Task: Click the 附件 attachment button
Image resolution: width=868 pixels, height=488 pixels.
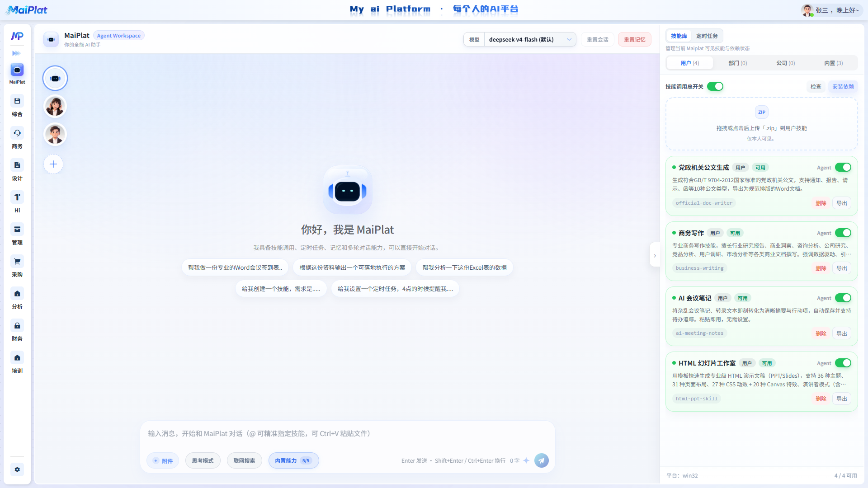Action: tap(163, 460)
